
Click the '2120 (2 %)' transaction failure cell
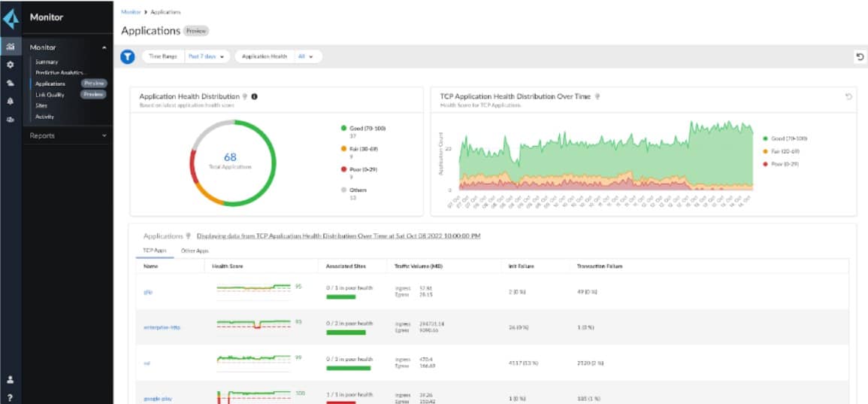[590, 363]
